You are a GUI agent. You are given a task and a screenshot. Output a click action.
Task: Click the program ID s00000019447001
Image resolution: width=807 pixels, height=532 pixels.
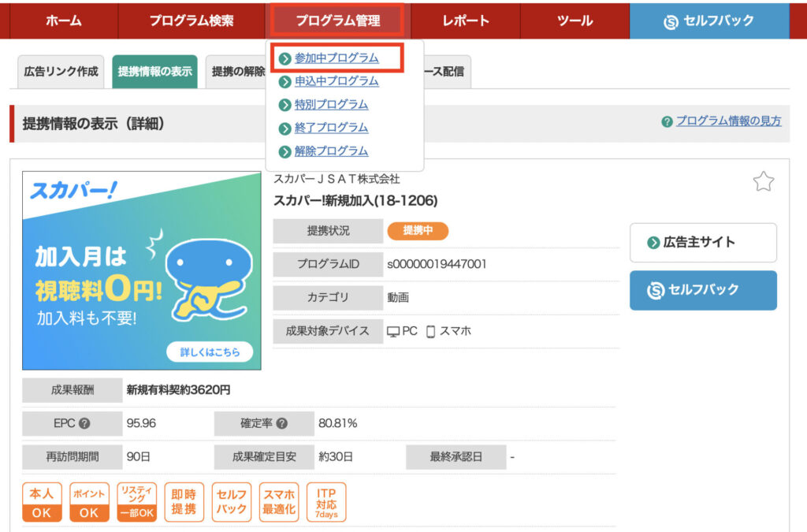point(437,265)
